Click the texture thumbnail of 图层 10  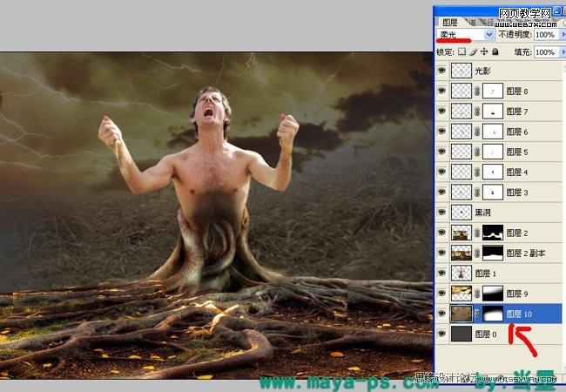click(x=462, y=314)
